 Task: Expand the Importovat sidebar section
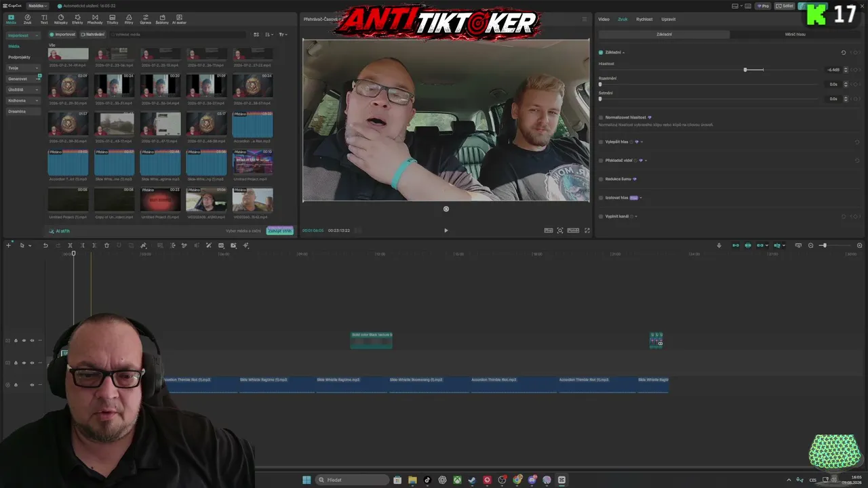click(24, 35)
